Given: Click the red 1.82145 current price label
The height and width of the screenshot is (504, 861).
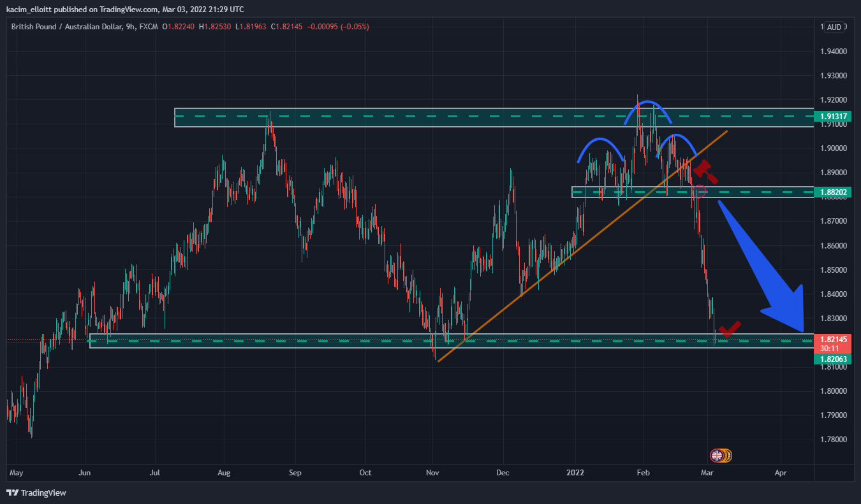Looking at the screenshot, I should [833, 340].
